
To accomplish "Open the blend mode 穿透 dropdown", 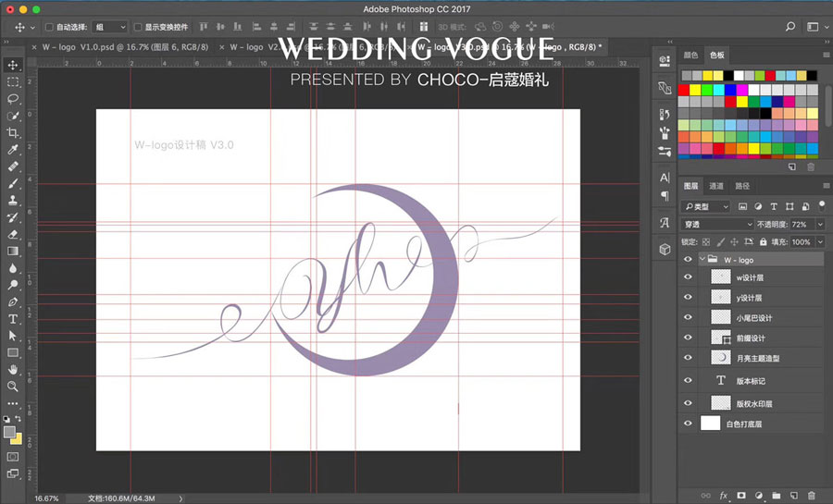I will point(717,225).
